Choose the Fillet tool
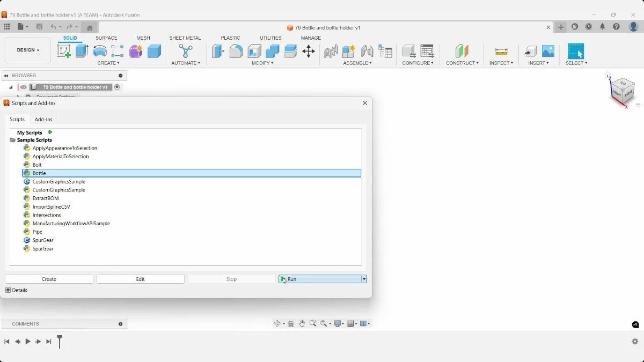 [236, 51]
